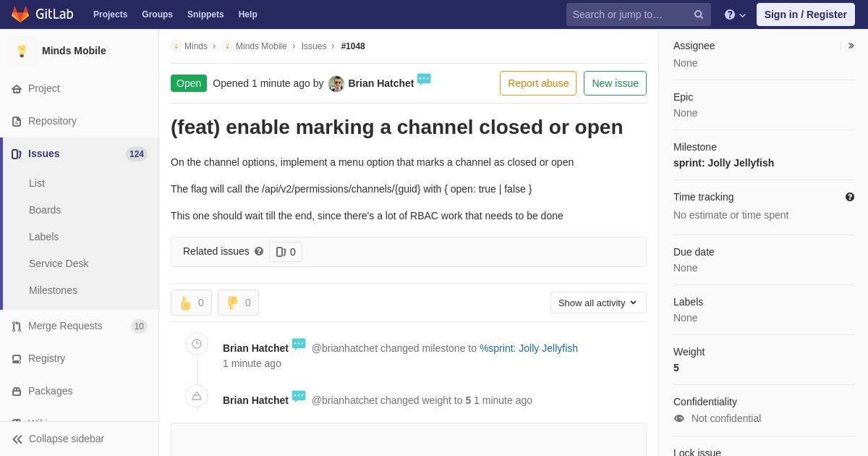
Task: Open Help from the top bar
Action: pyautogui.click(x=248, y=14)
